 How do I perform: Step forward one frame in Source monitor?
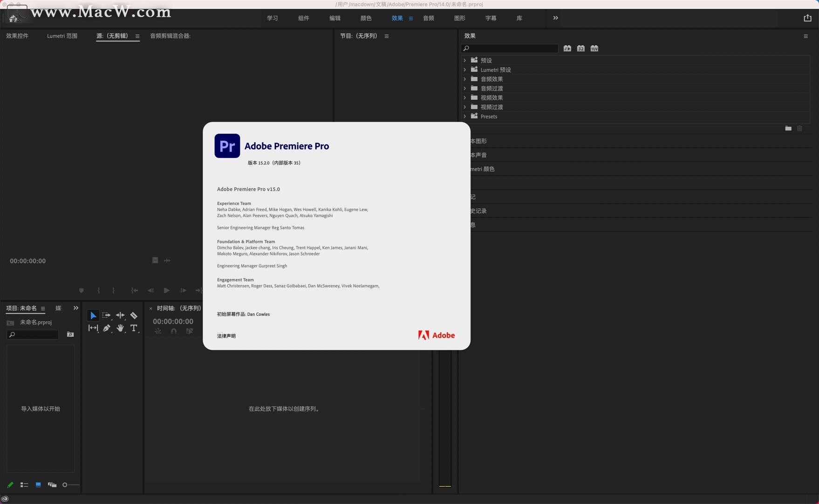pyautogui.click(x=184, y=291)
